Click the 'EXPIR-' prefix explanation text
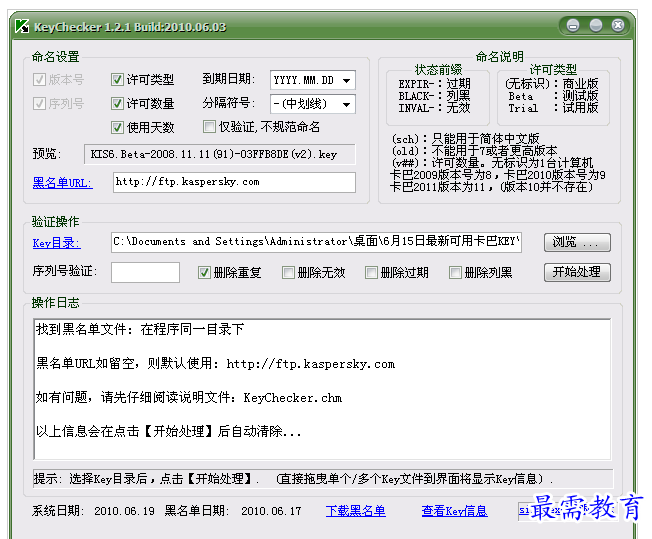This screenshot has width=652, height=539. click(x=435, y=84)
